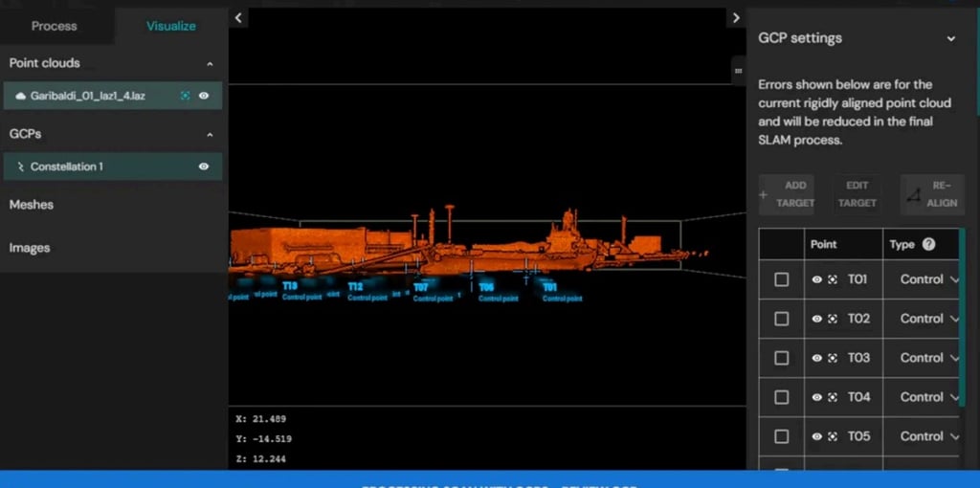Image resolution: width=980 pixels, height=488 pixels.
Task: Check the T01 row checkbox
Action: click(x=781, y=280)
